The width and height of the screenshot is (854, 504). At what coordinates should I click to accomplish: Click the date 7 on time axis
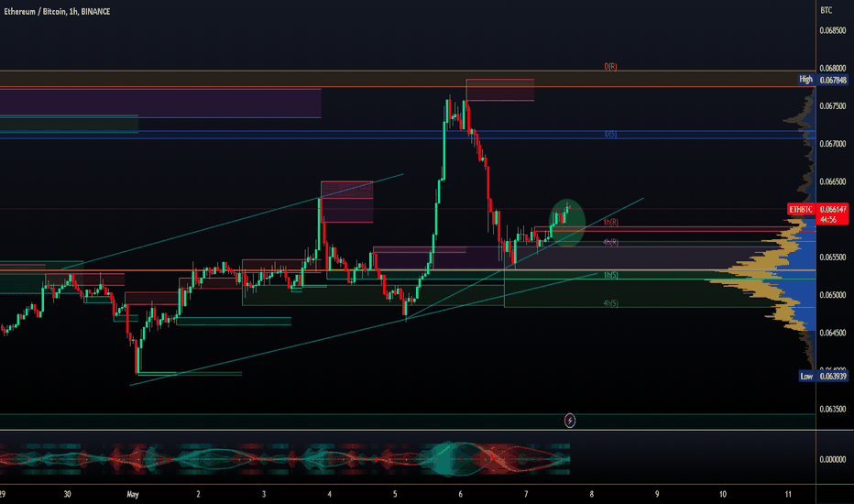pyautogui.click(x=526, y=494)
